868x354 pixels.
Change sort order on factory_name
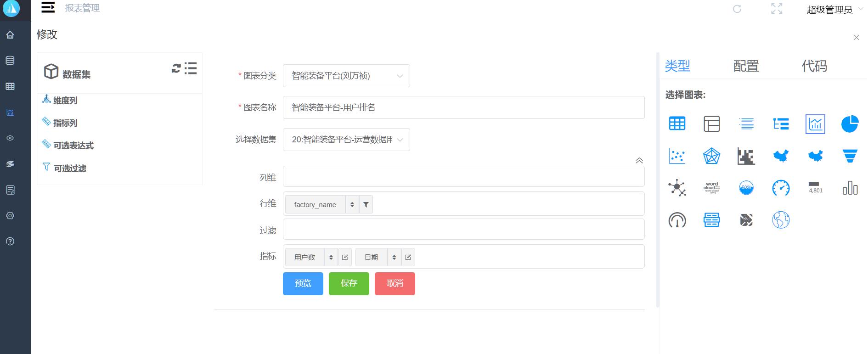[352, 205]
